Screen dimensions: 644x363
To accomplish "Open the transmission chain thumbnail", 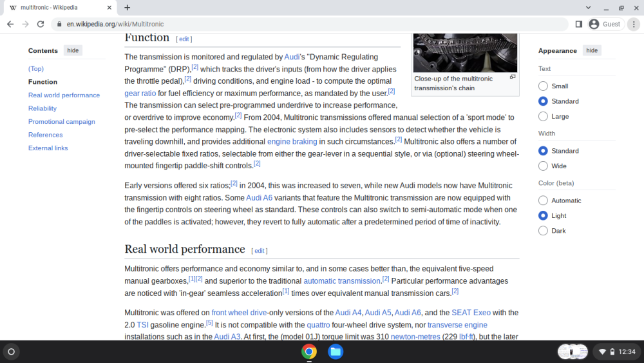I will point(465,53).
